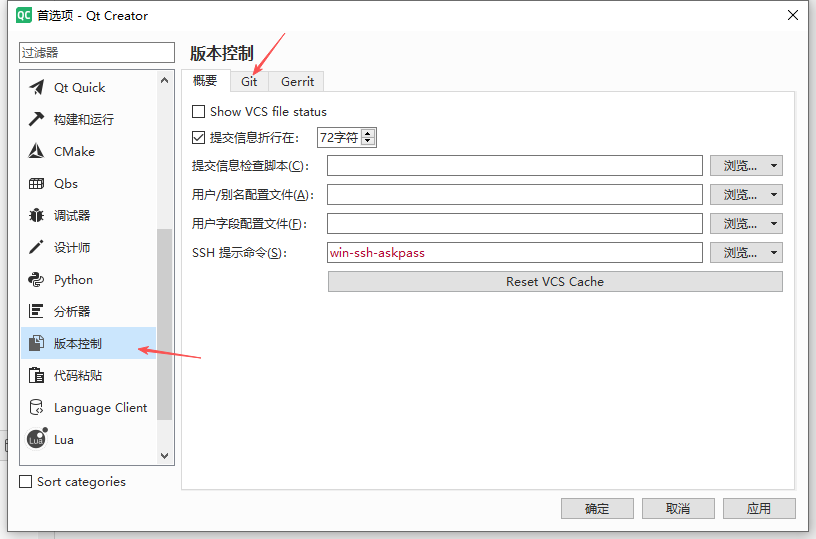Open dropdown arrow beside 用户字段配置文件 browse button

click(774, 224)
